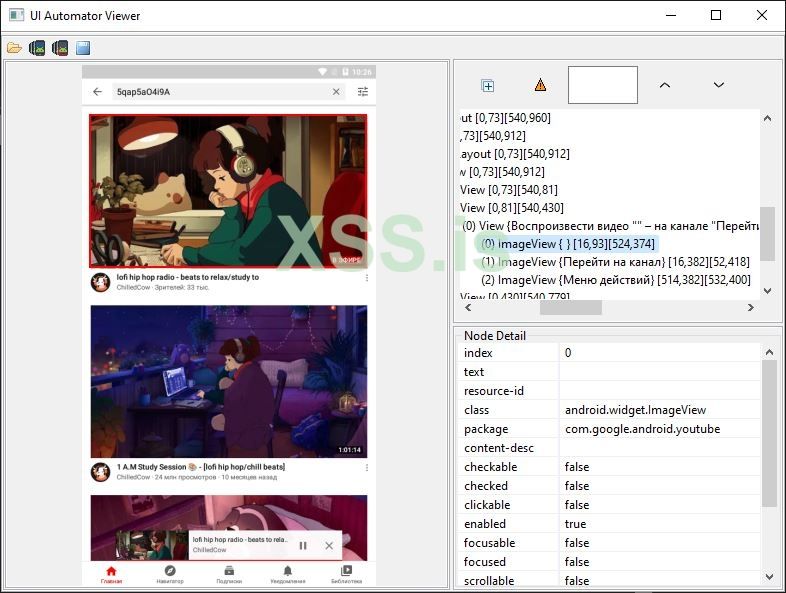This screenshot has height=593, width=786.
Task: Select tree node ImageView Перейти на канал
Action: coord(615,262)
